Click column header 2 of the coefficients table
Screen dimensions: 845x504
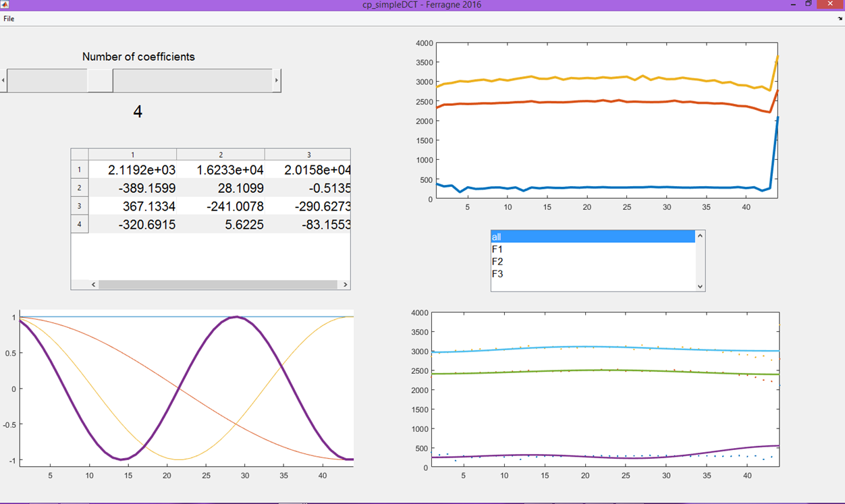(220, 154)
